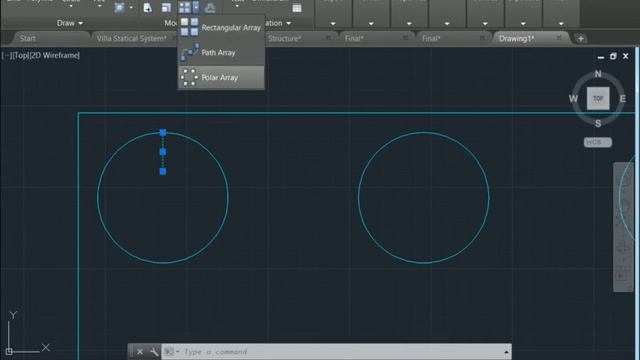The height and width of the screenshot is (360, 640).
Task: Select the Stretch tool icon
Action: tap(147, 7)
